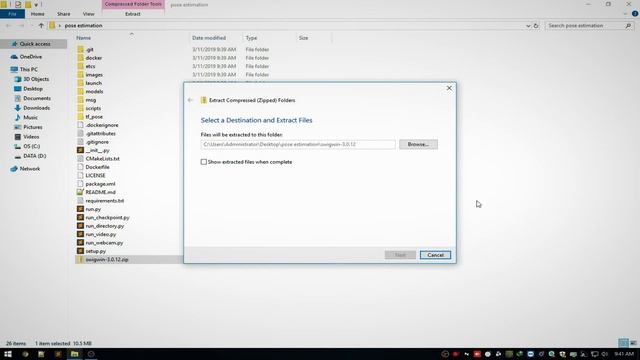Image resolution: width=640 pixels, height=360 pixels.
Task: Open the Extract ribbon tab
Action: pyautogui.click(x=133, y=14)
